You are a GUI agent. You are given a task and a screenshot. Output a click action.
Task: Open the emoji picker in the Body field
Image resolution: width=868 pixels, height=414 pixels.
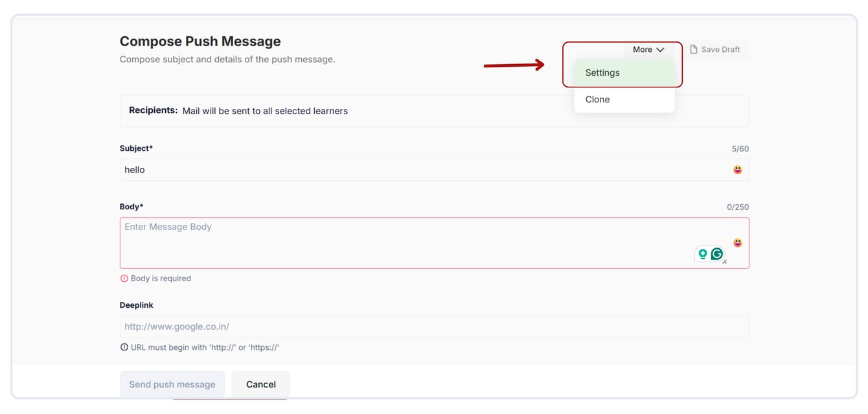[x=738, y=243]
